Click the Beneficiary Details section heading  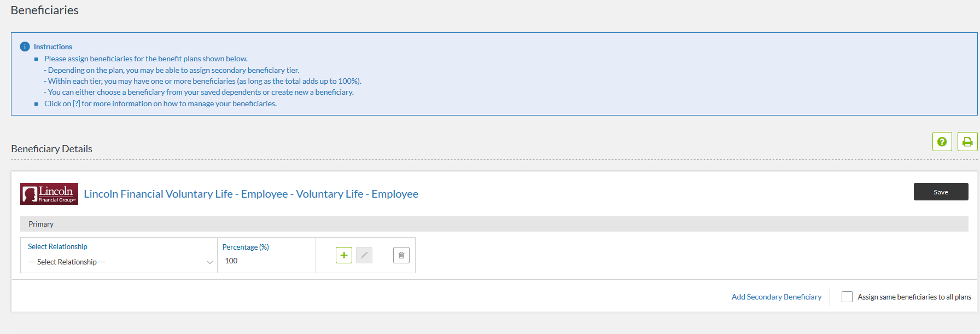coord(51,149)
